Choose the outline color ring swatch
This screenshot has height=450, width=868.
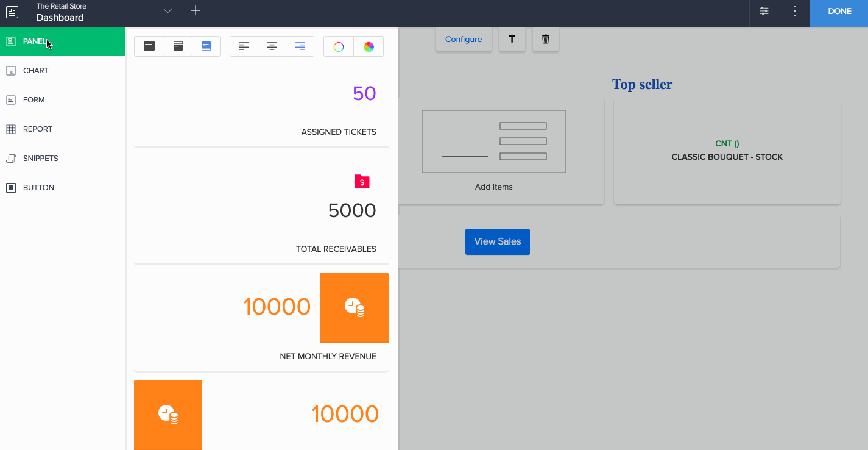[x=339, y=47]
